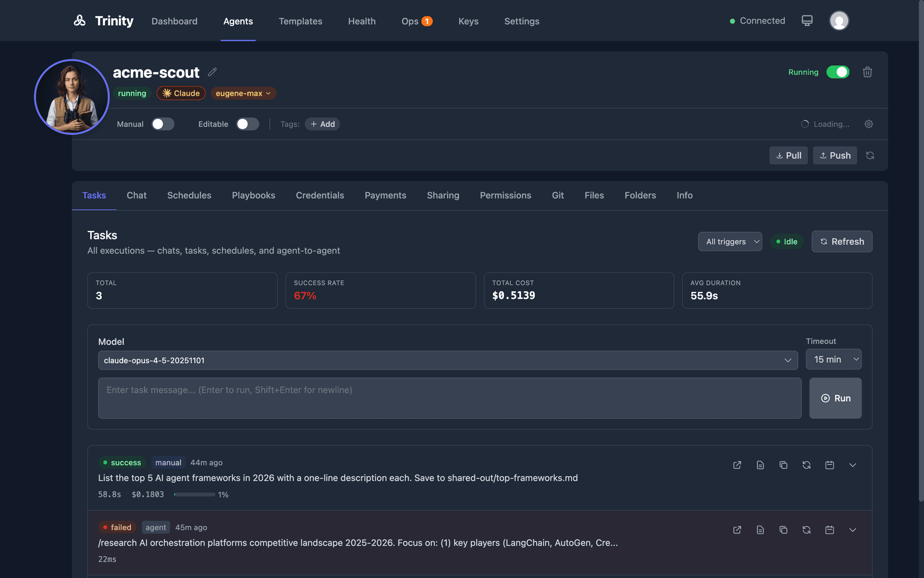Copy the successful task's prompt
The height and width of the screenshot is (578, 924).
pyautogui.click(x=783, y=465)
